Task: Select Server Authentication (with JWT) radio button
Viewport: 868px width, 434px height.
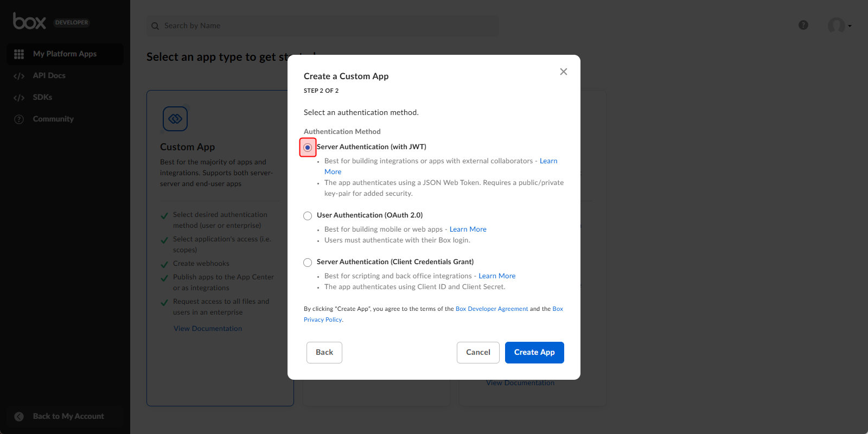Action: coord(308,148)
